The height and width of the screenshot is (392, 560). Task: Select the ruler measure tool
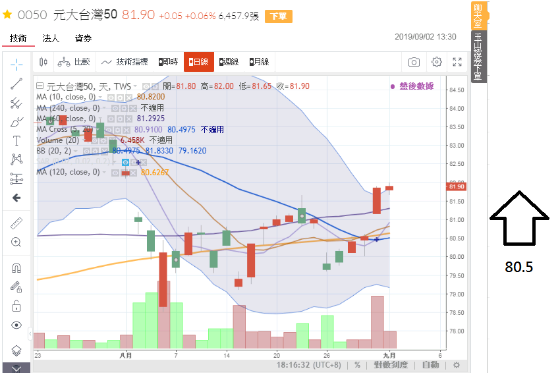[16, 223]
